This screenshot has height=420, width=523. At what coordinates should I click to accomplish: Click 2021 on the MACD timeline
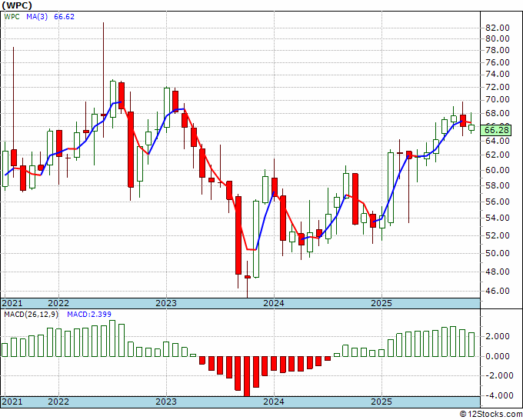tap(12, 402)
